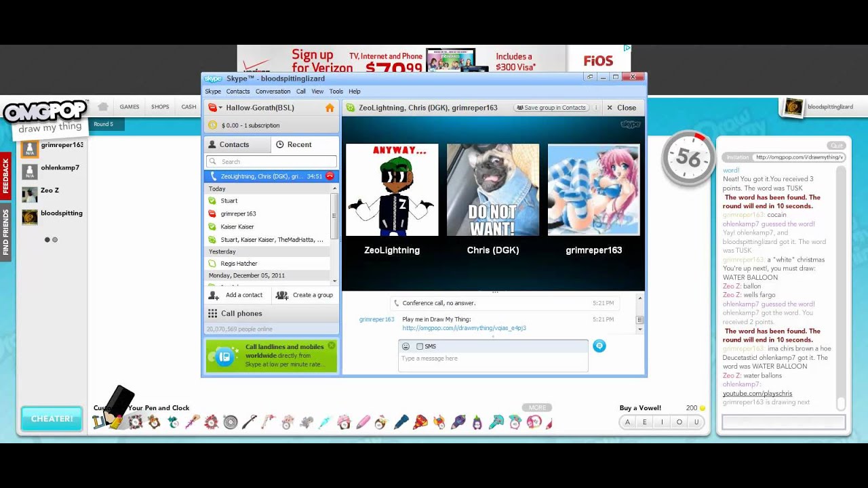
Task: Click the Type a message here box
Action: (493, 362)
